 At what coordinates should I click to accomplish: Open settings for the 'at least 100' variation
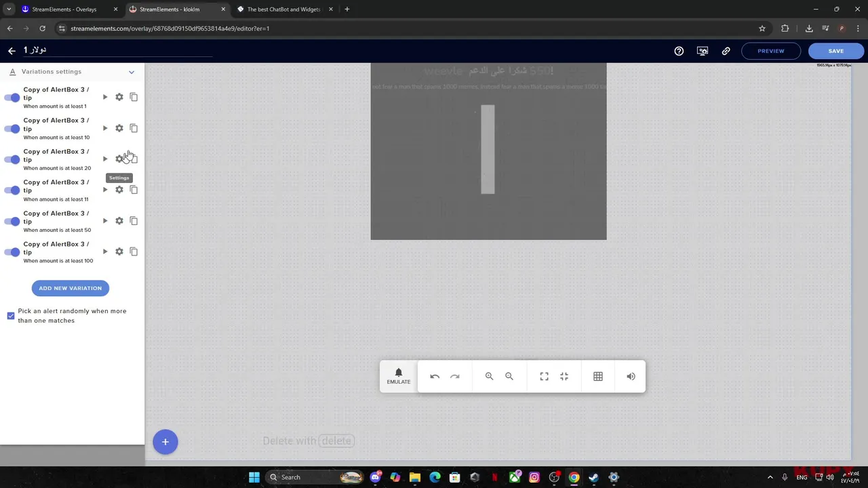pyautogui.click(x=119, y=251)
